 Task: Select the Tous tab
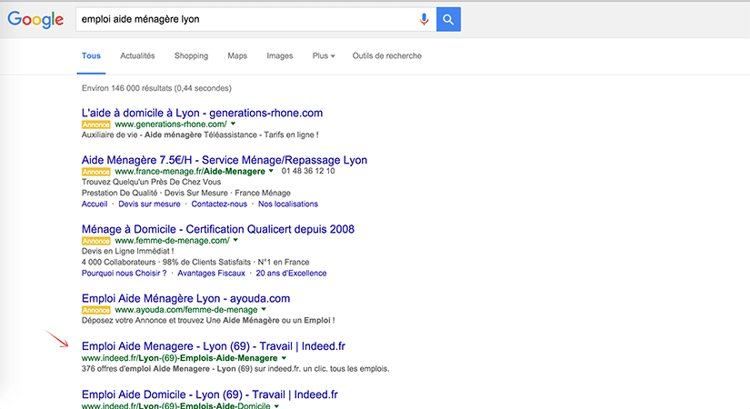click(x=91, y=56)
